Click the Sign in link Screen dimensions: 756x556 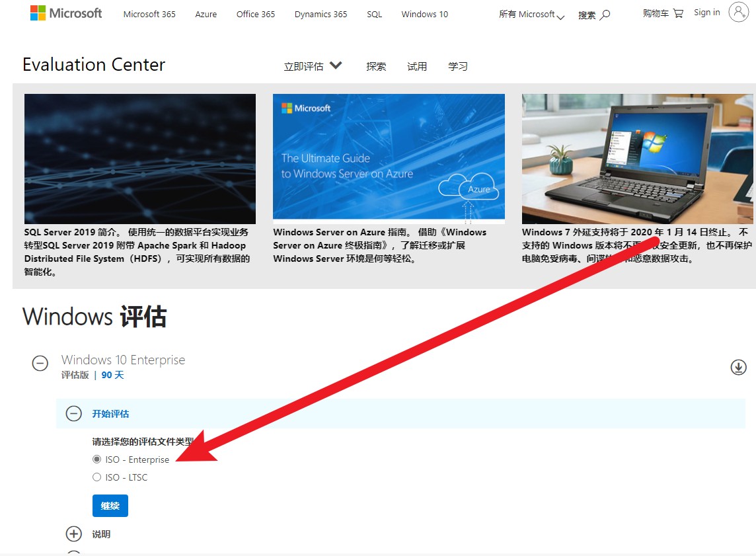pos(707,13)
